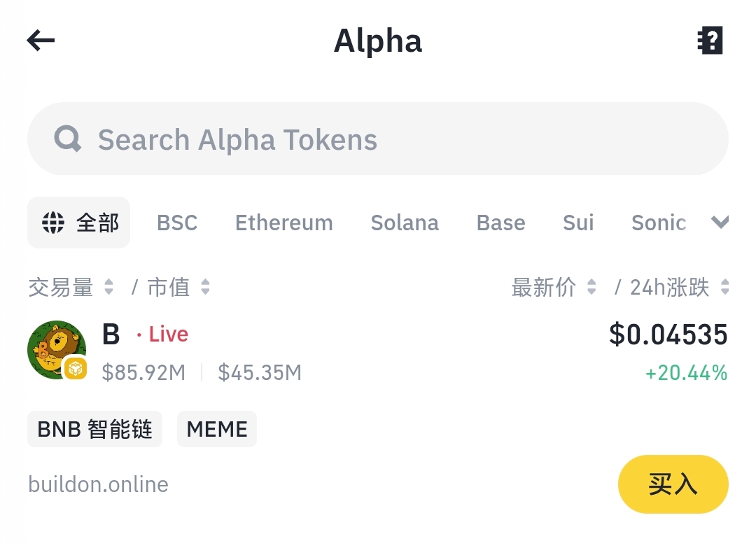Switch to the Solana tab
This screenshot has height=548, width=756.
pos(405,223)
